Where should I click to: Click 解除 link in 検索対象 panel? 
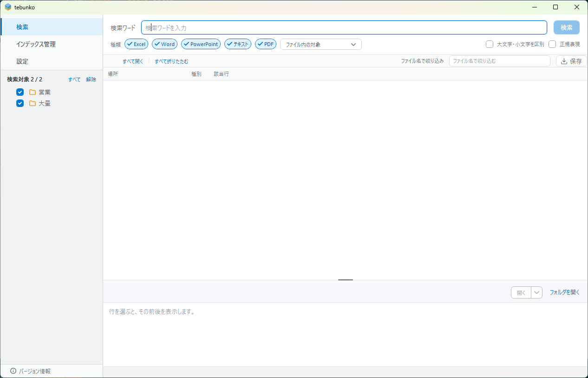click(x=91, y=80)
